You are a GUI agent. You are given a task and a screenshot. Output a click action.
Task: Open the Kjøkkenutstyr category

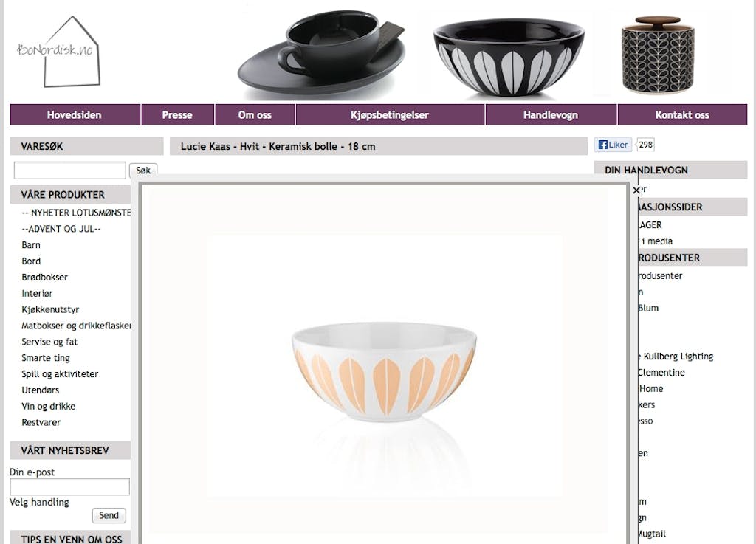tap(50, 309)
